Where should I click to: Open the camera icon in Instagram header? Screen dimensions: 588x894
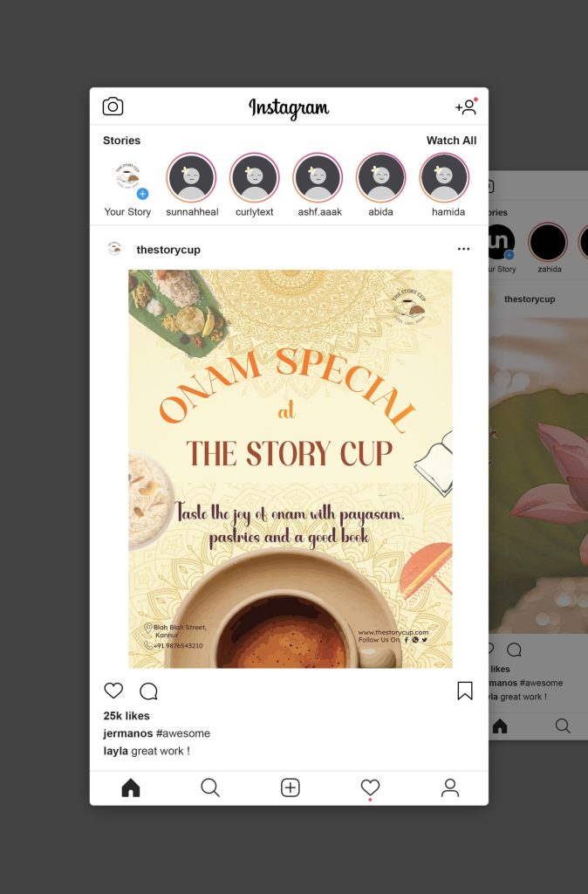coord(113,107)
